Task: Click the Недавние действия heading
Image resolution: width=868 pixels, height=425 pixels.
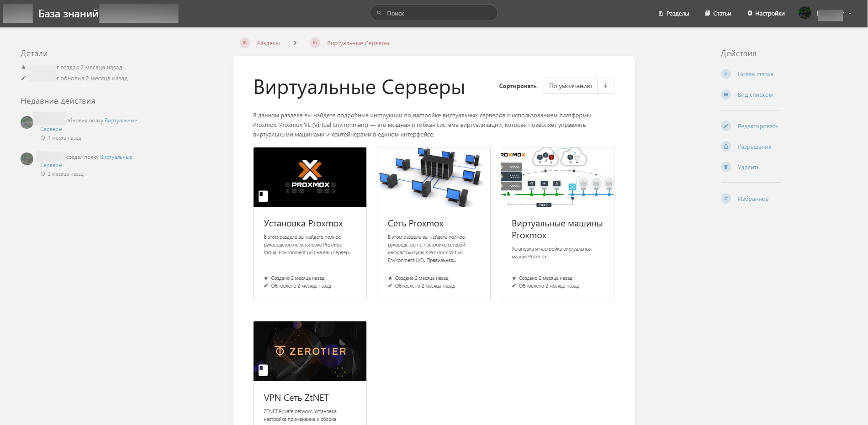Action: point(58,101)
